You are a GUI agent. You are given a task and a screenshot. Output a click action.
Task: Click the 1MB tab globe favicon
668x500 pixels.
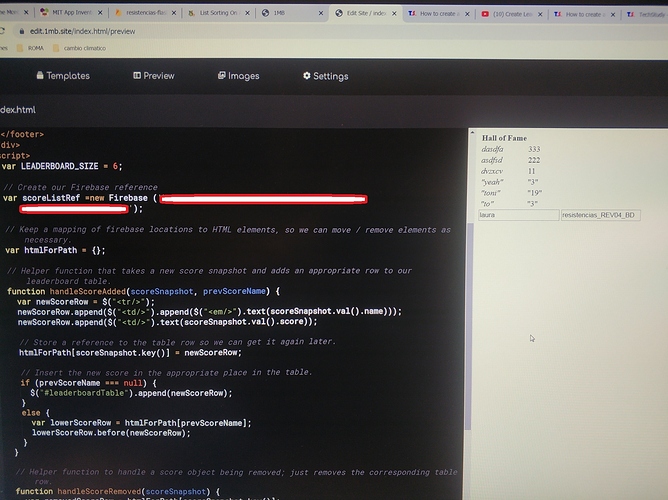click(265, 13)
